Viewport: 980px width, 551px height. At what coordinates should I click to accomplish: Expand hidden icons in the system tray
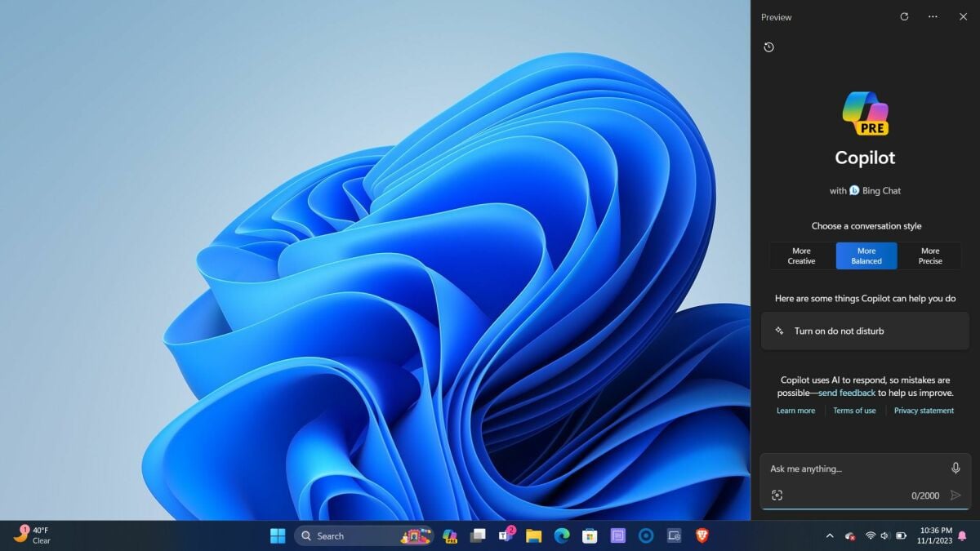[x=830, y=535]
